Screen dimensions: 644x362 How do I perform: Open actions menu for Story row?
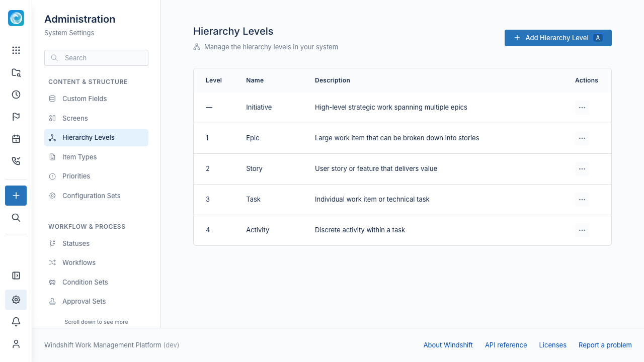pos(582,169)
